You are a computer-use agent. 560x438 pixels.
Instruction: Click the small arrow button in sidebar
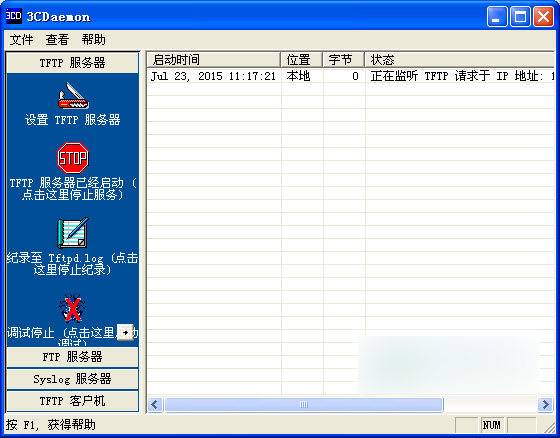(x=125, y=332)
